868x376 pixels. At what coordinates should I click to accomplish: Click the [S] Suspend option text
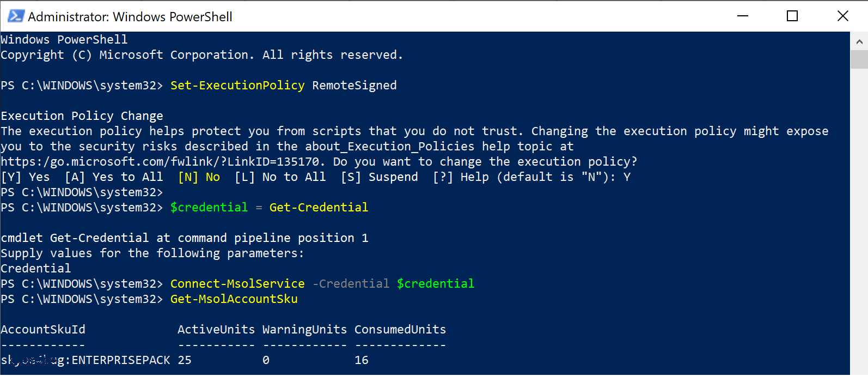tap(380, 177)
